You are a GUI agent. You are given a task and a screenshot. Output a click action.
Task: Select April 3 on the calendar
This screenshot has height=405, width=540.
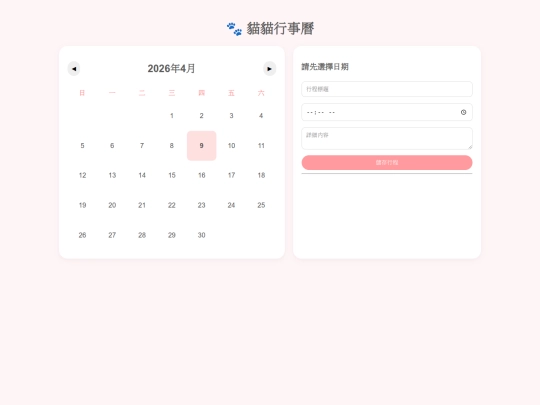(231, 116)
